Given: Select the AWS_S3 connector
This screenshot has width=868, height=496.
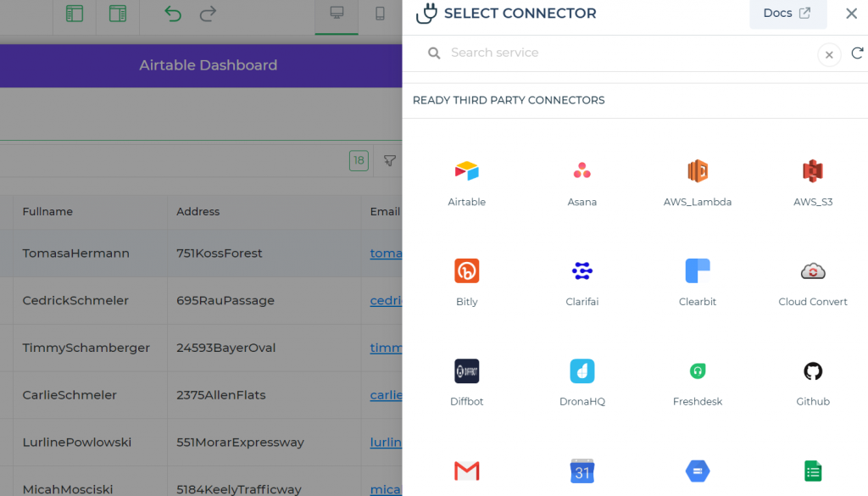Looking at the screenshot, I should pos(813,171).
